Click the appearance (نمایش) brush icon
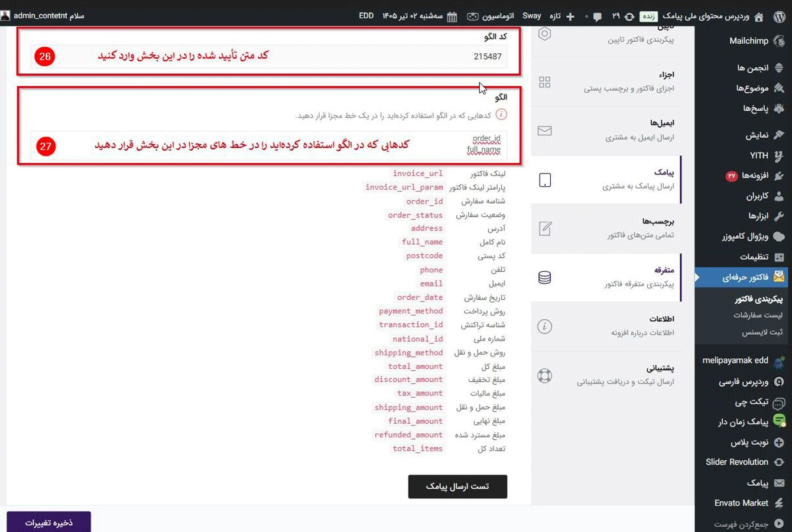 (779, 135)
